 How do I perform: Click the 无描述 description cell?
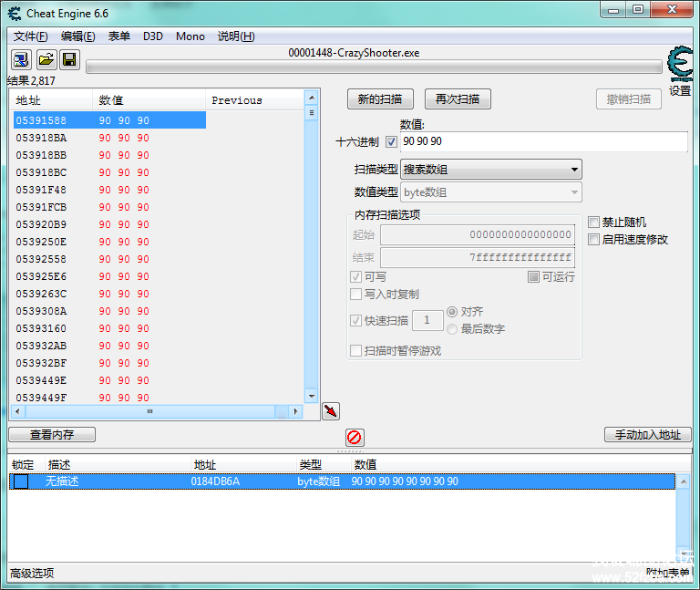(x=62, y=481)
